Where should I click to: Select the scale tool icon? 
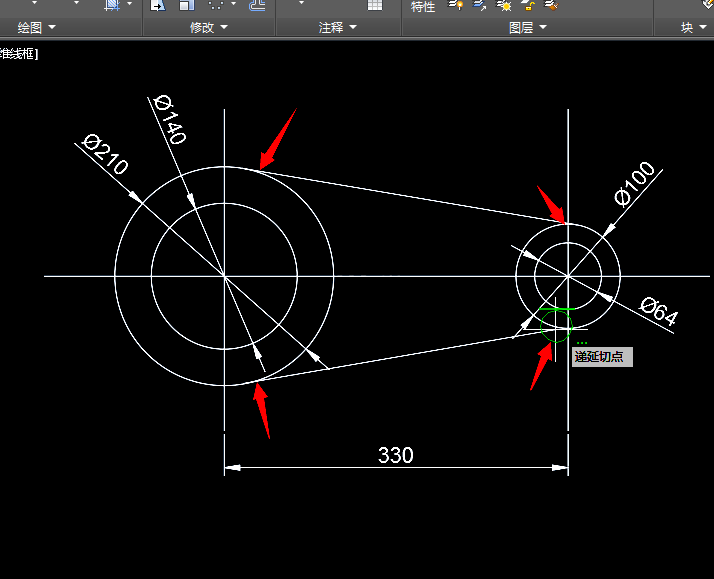click(187, 5)
